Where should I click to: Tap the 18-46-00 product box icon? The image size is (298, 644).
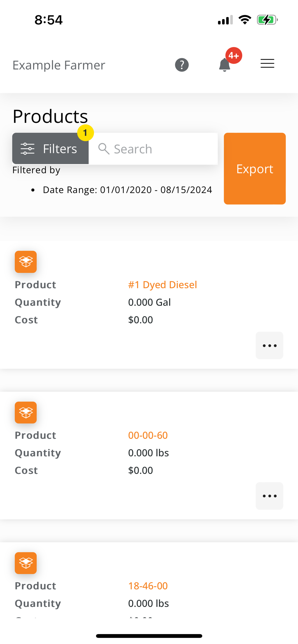click(26, 563)
